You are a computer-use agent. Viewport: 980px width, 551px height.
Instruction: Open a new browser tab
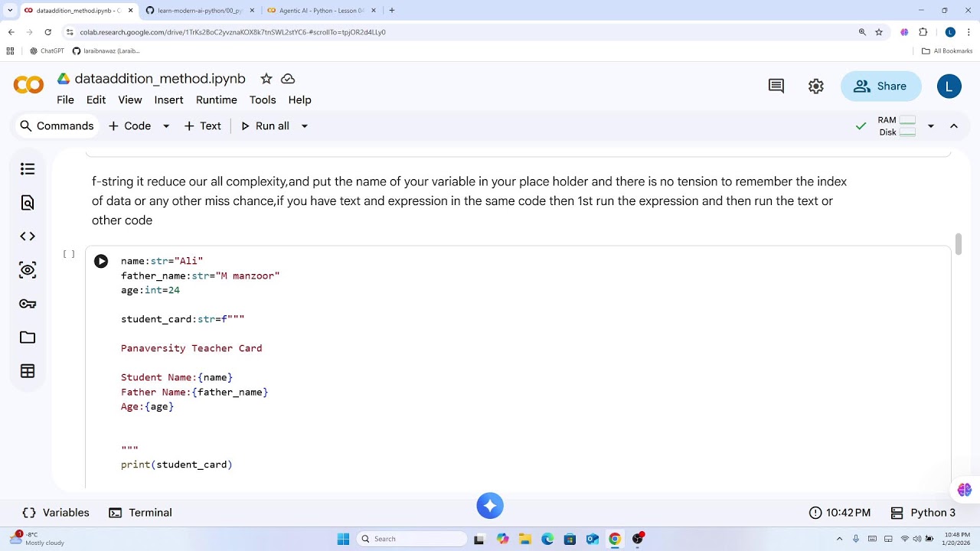[392, 11]
